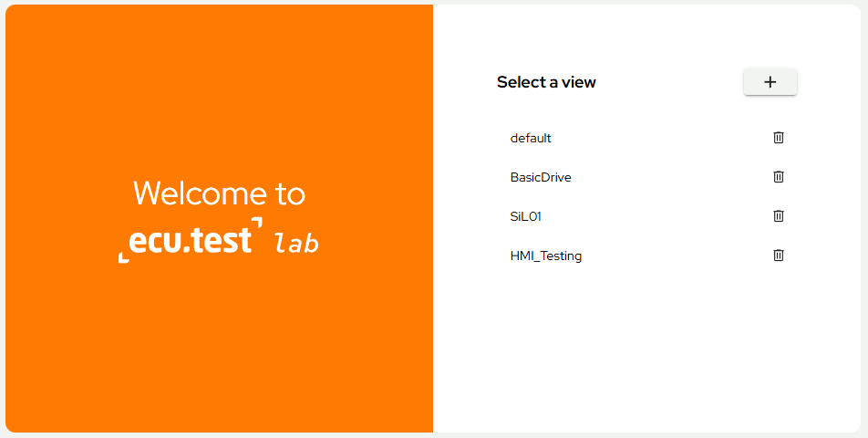This screenshot has width=868, height=438.
Task: Add a new view with plus button
Action: tap(770, 82)
